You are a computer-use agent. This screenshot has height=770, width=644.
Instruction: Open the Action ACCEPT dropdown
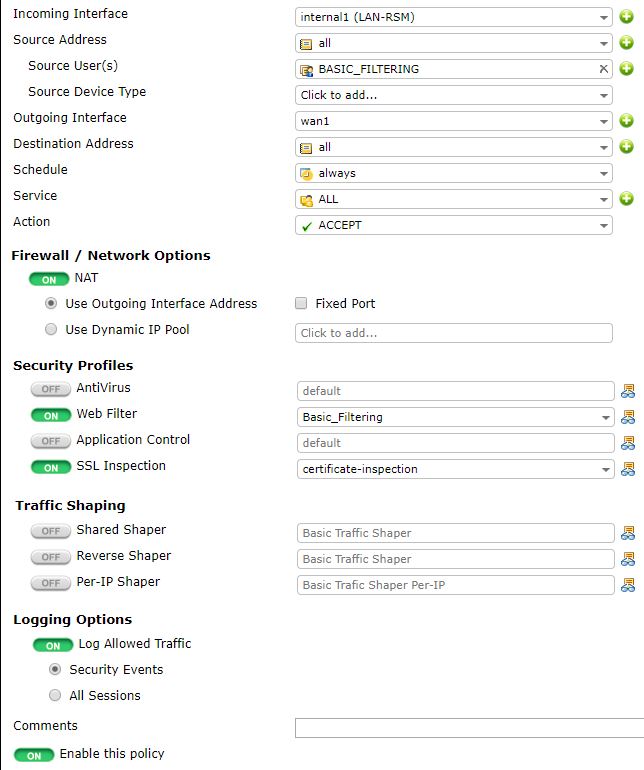[454, 226]
